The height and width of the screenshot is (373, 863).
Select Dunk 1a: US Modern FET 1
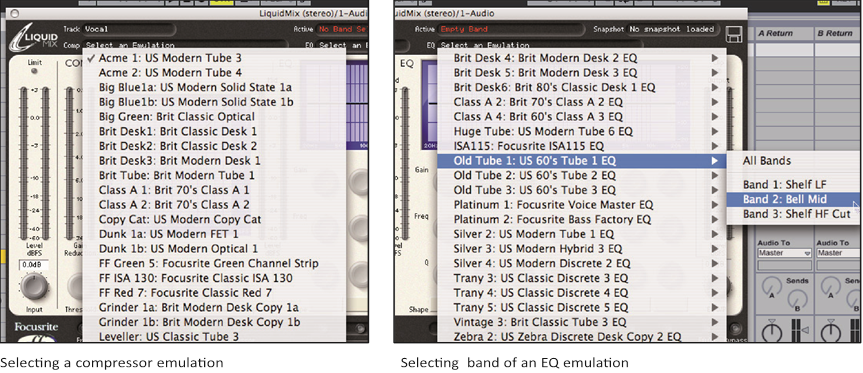[x=215, y=234]
